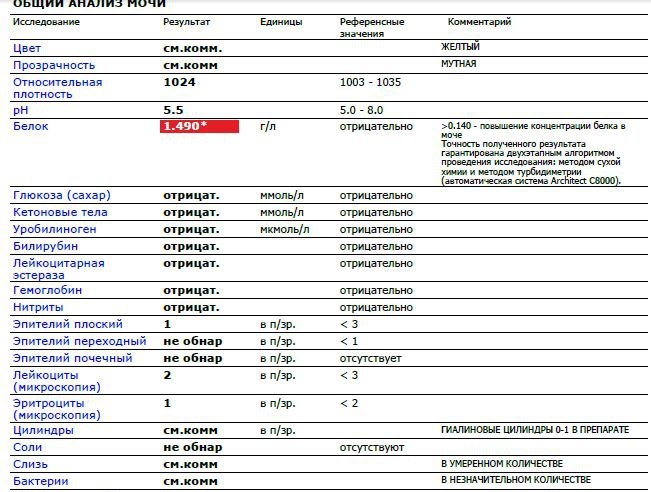Click 'отсутствует' reference for Эпителий почечный
The width and height of the screenshot is (651, 492).
point(370,358)
